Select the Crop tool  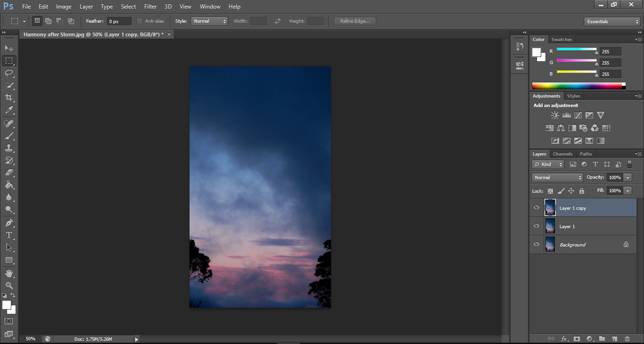(9, 98)
